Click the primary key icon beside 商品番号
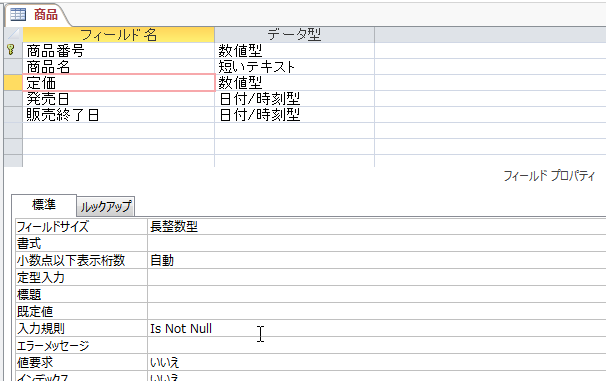606x381 pixels. pyautogui.click(x=11, y=49)
